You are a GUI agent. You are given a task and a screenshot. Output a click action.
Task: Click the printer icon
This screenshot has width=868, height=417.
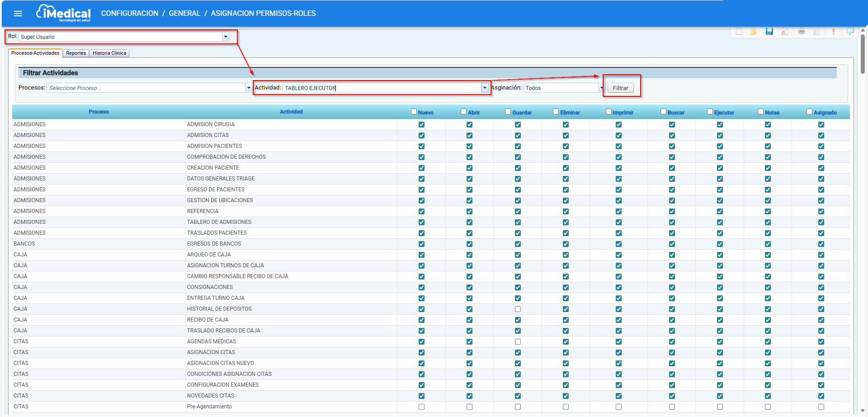(802, 32)
